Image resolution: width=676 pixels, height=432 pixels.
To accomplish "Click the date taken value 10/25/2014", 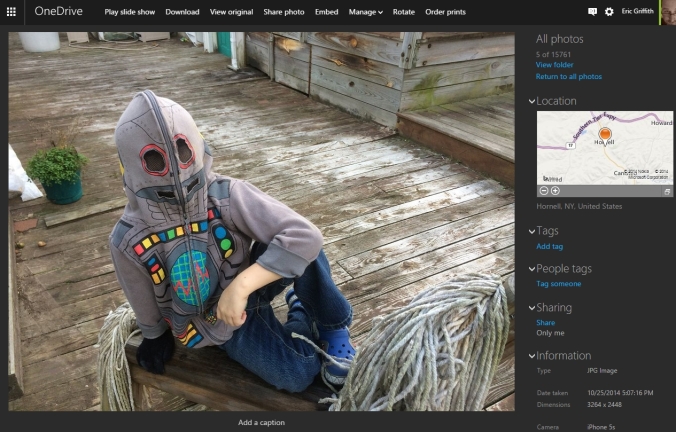I will tap(620, 393).
